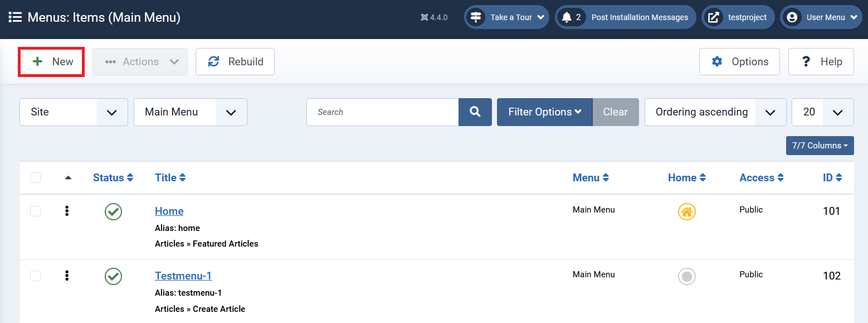The width and height of the screenshot is (868, 323).
Task: Click the Clear filters button
Action: coord(616,112)
